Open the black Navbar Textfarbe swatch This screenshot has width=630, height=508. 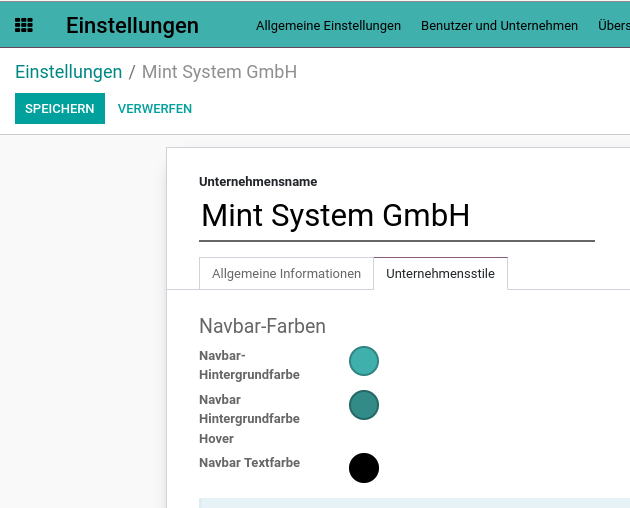[x=364, y=468]
